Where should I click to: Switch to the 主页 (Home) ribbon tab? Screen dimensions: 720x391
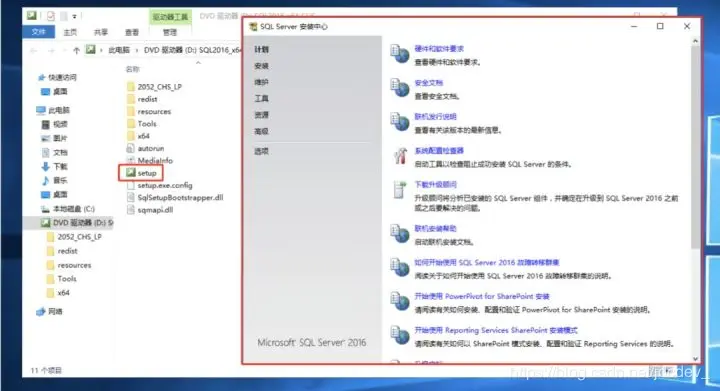coord(70,32)
